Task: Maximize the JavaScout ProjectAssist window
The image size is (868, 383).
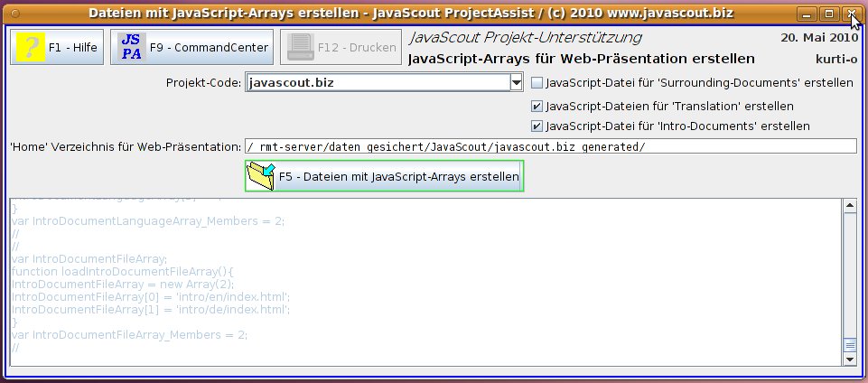Action: [x=828, y=14]
